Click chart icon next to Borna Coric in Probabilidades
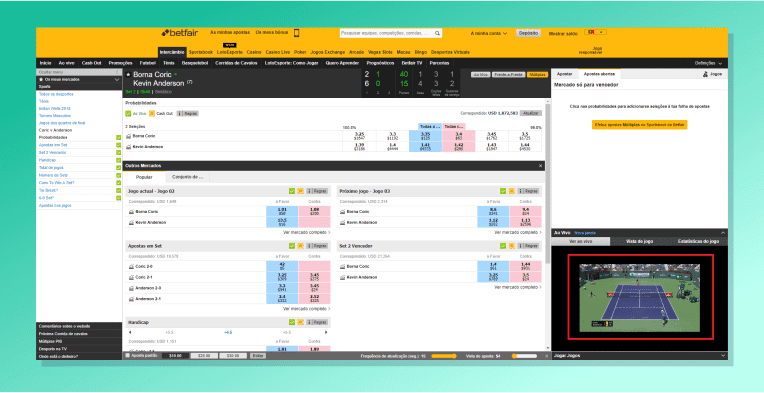 (129, 136)
